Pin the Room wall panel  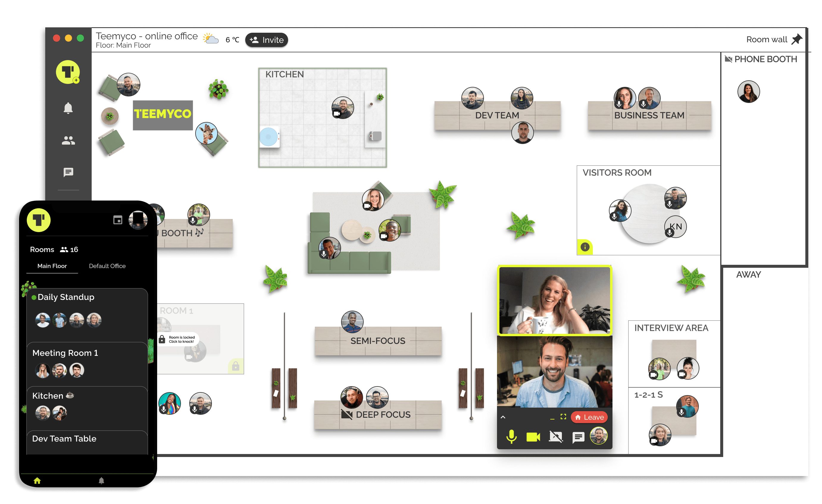point(797,39)
